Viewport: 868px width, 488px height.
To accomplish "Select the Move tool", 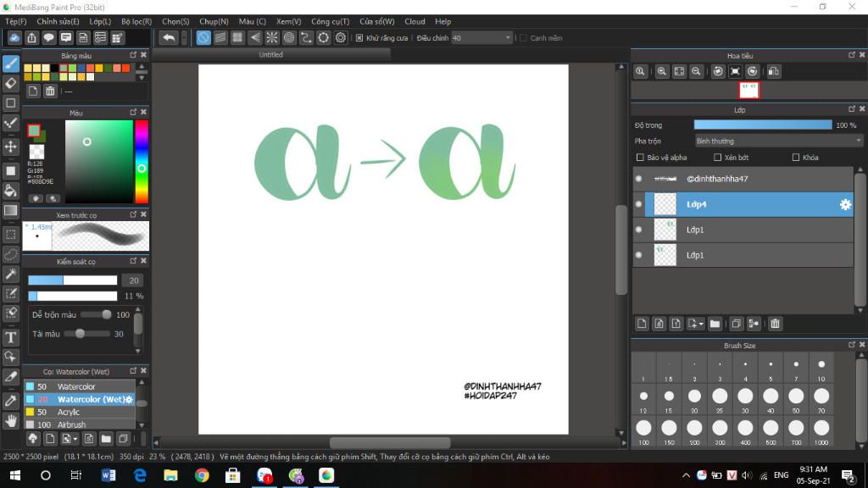I will pyautogui.click(x=11, y=147).
